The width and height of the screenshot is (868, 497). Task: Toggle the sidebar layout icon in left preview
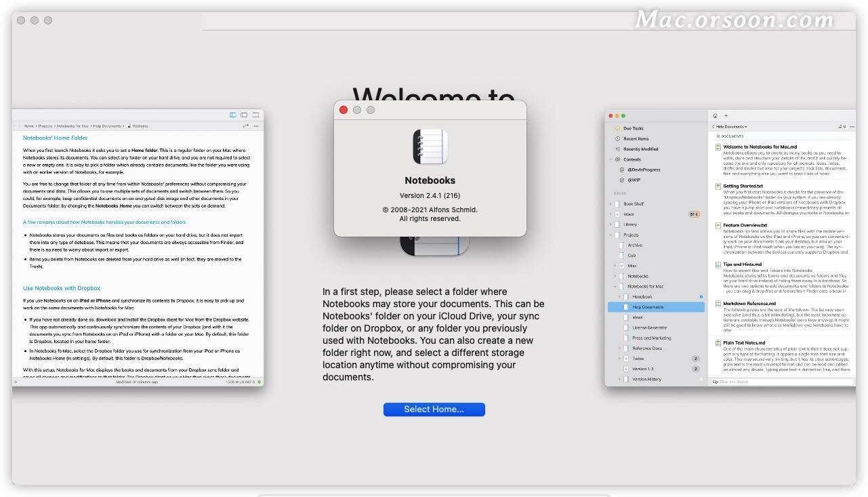[x=233, y=115]
